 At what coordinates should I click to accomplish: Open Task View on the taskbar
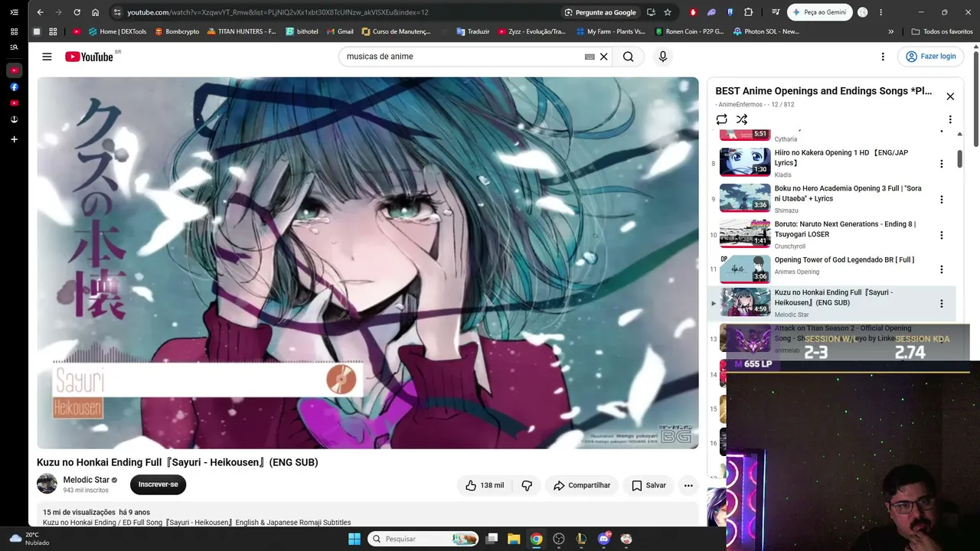[x=492, y=539]
